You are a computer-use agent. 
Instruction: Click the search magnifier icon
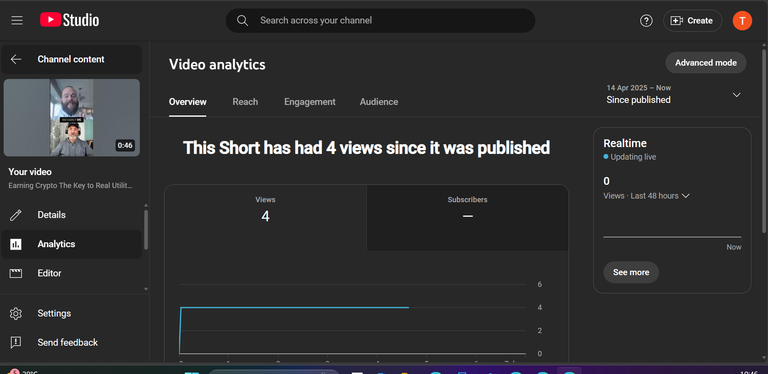point(242,21)
